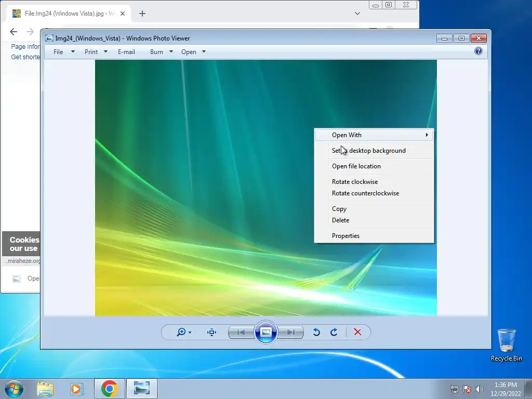This screenshot has width=532, height=399.
Task: Open Chrome tab search chevron
Action: (357, 14)
